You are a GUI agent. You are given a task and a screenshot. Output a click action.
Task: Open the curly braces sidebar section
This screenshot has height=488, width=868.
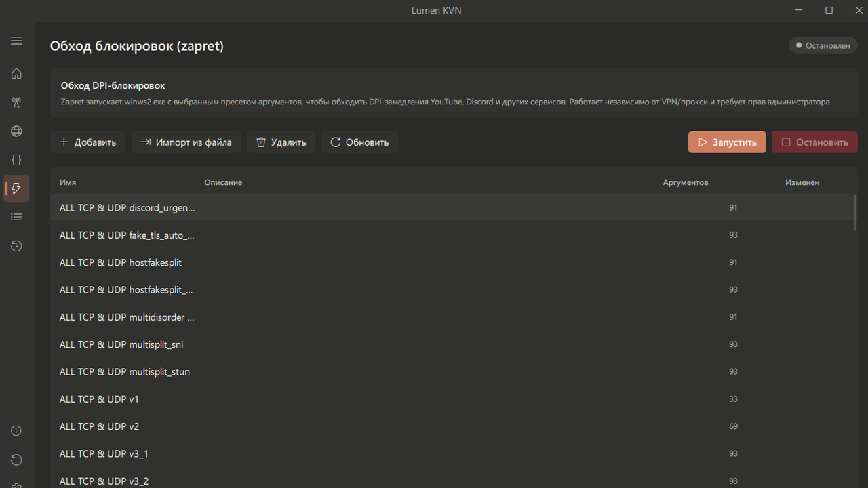16,160
